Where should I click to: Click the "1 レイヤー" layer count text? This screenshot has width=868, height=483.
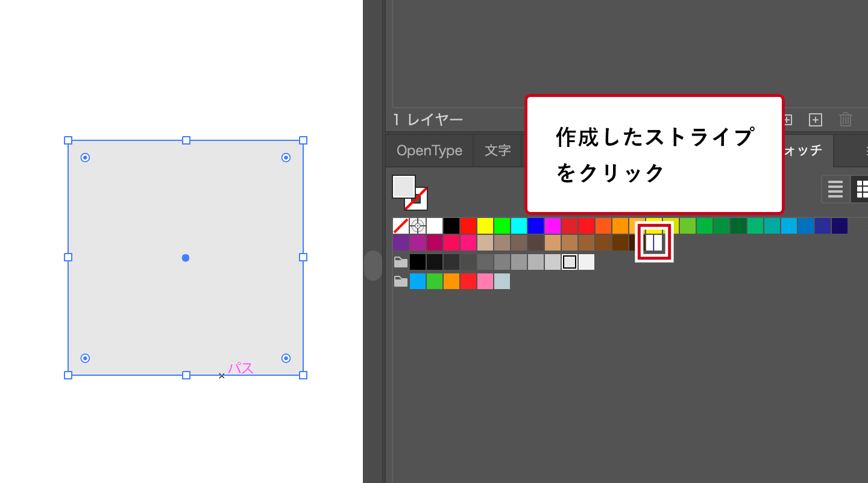[x=428, y=120]
